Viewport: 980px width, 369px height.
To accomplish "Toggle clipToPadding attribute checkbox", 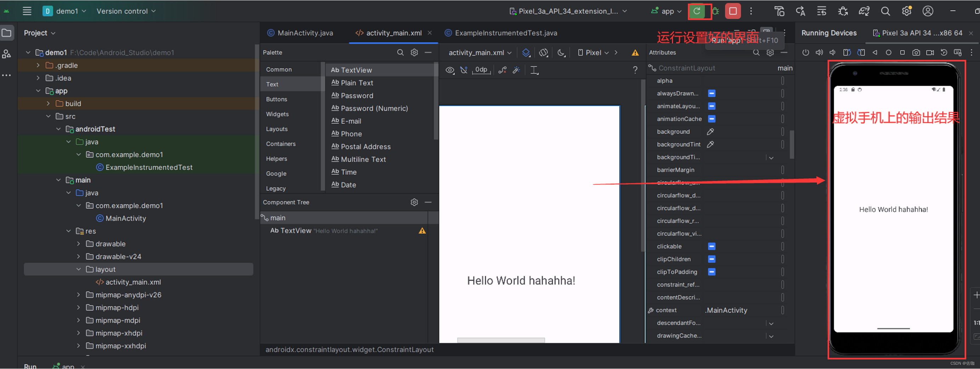I will 711,272.
